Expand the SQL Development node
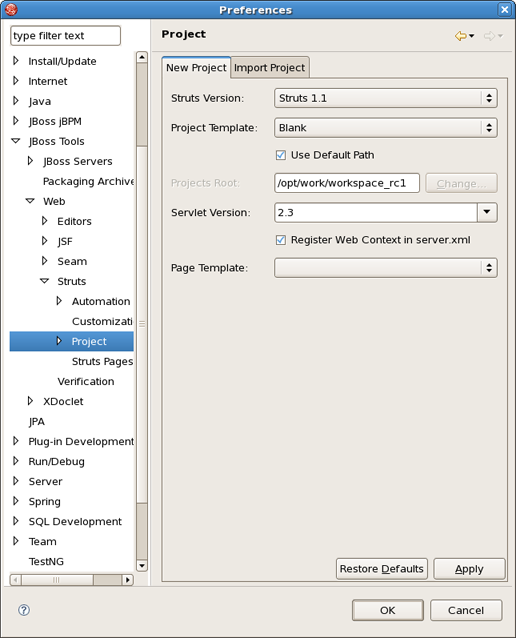The width and height of the screenshot is (516, 638). pyautogui.click(x=16, y=521)
